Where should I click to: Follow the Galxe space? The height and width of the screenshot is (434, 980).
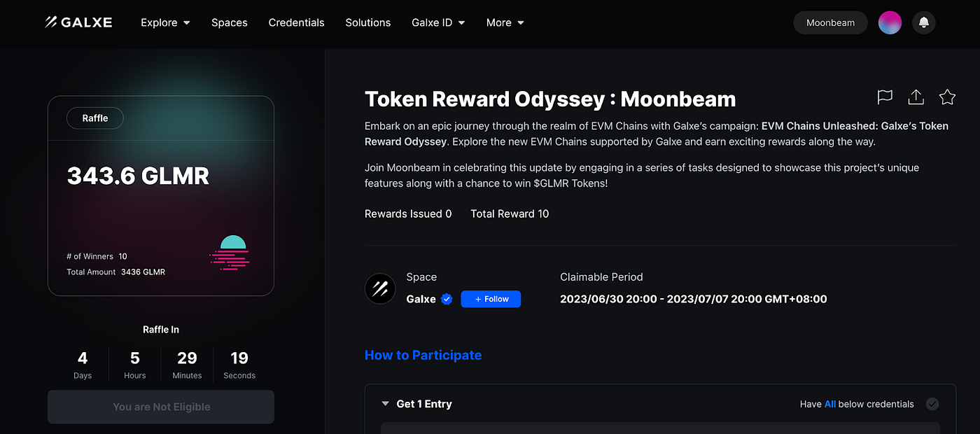click(x=491, y=299)
